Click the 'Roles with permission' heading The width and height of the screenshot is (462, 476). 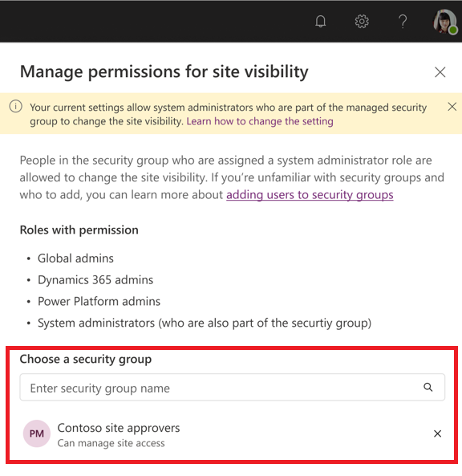(79, 230)
